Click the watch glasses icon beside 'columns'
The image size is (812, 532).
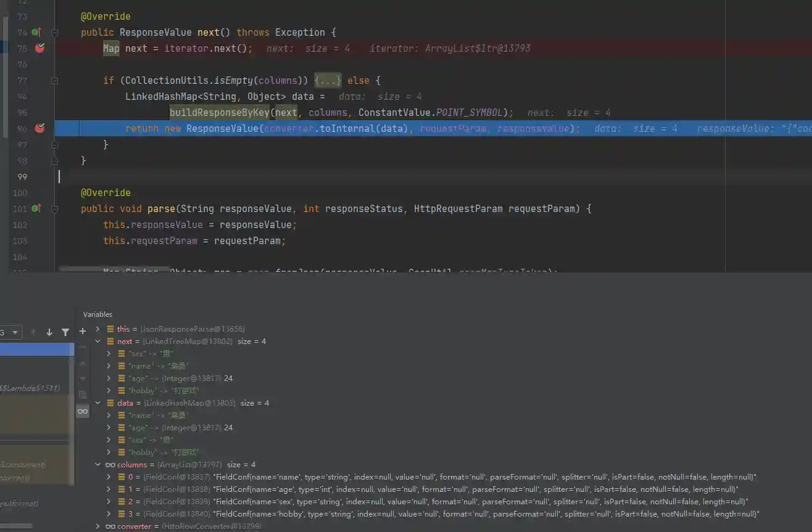(110, 465)
